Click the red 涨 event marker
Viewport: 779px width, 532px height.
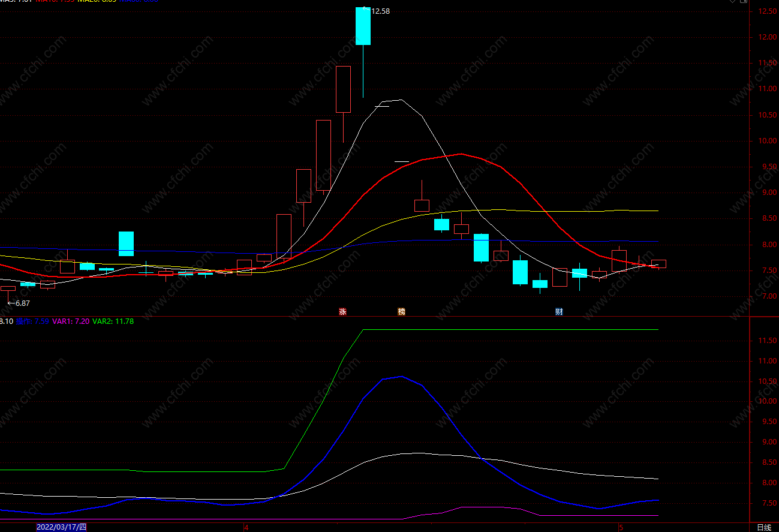pyautogui.click(x=342, y=311)
